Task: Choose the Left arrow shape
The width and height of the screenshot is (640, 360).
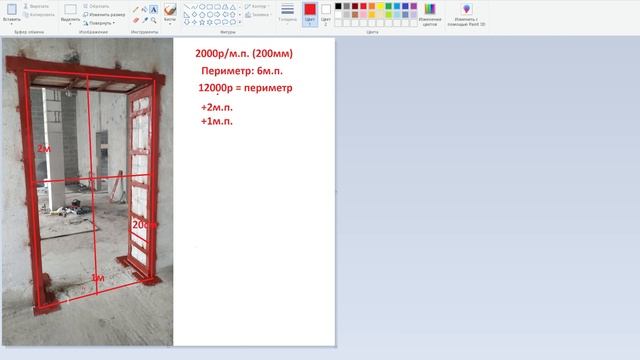Action: pyautogui.click(x=225, y=15)
